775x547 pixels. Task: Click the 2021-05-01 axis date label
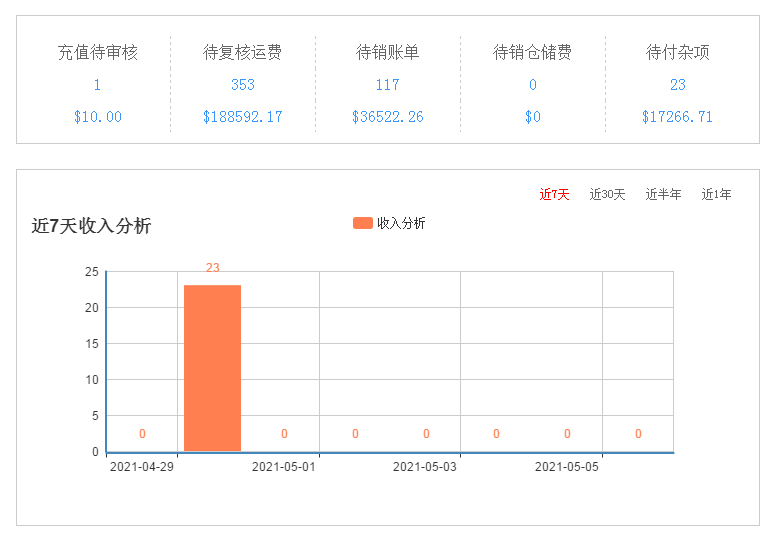tap(284, 467)
